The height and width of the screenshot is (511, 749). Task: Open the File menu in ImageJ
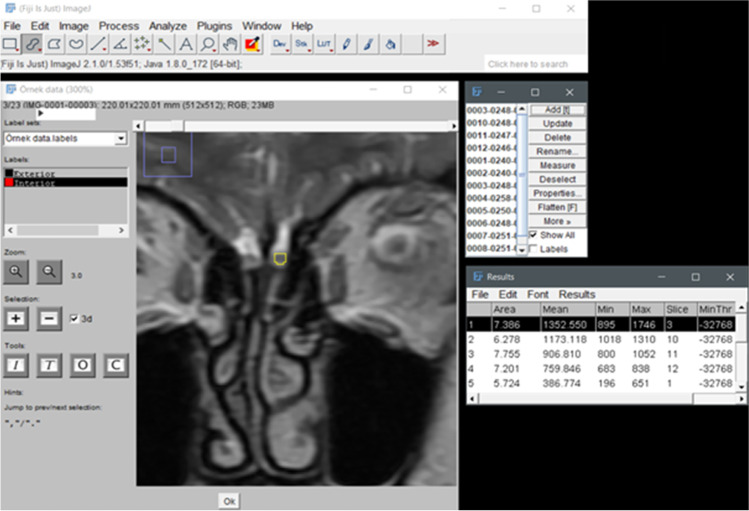(12, 26)
